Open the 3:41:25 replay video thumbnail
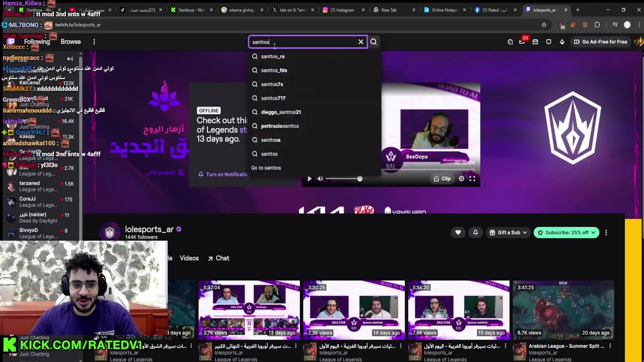 [563, 310]
